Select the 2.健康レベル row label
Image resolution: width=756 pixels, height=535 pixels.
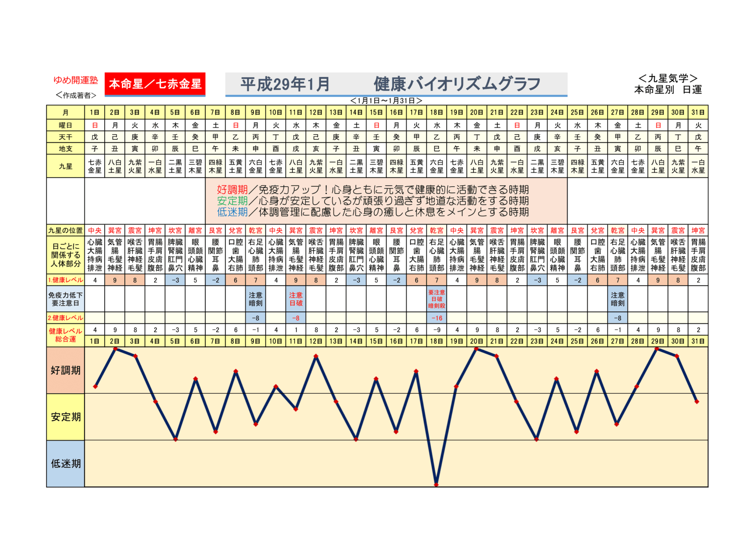tap(66, 318)
